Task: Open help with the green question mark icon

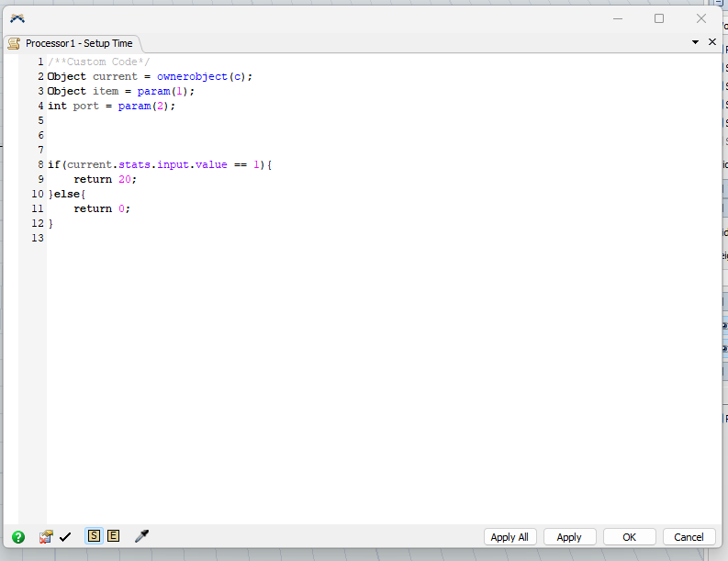Action: point(17,537)
